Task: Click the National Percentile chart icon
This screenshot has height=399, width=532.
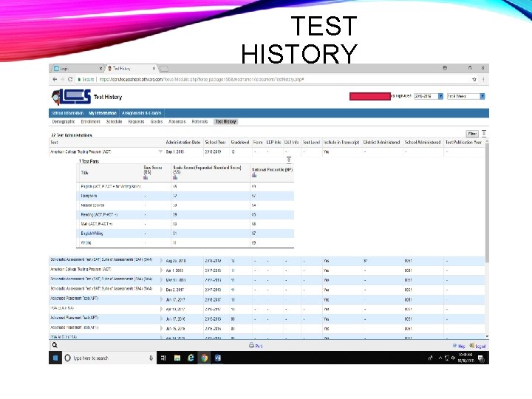Action: coord(254,174)
